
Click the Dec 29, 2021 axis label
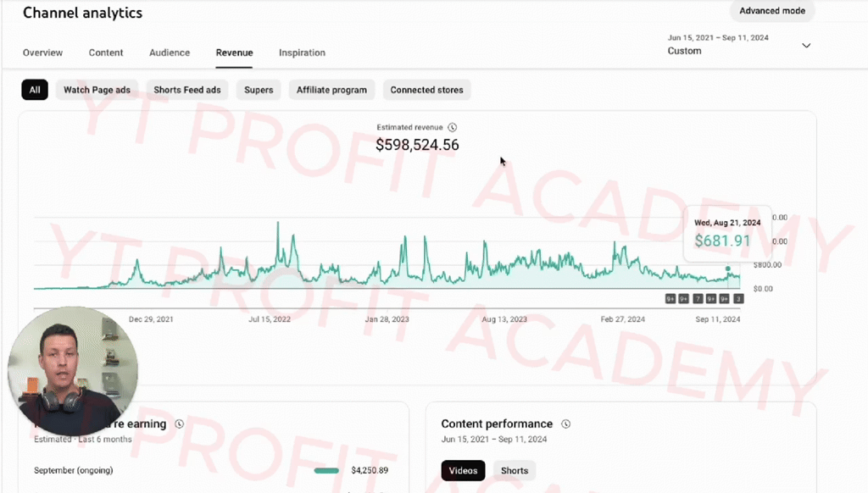(151, 319)
